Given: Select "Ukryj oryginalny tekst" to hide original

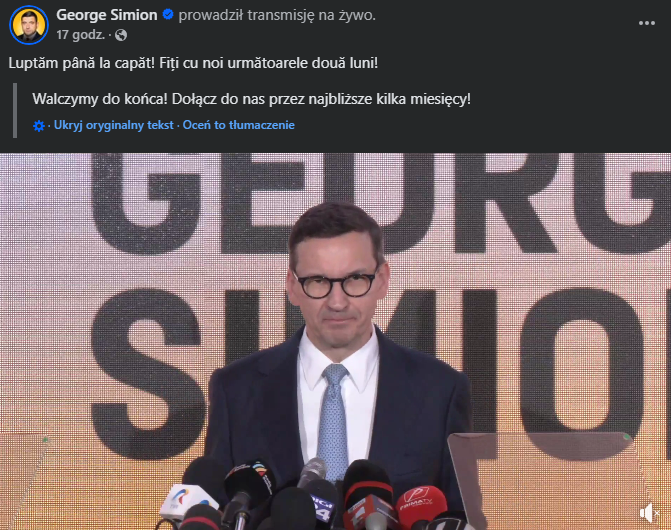Looking at the screenshot, I should point(113,125).
